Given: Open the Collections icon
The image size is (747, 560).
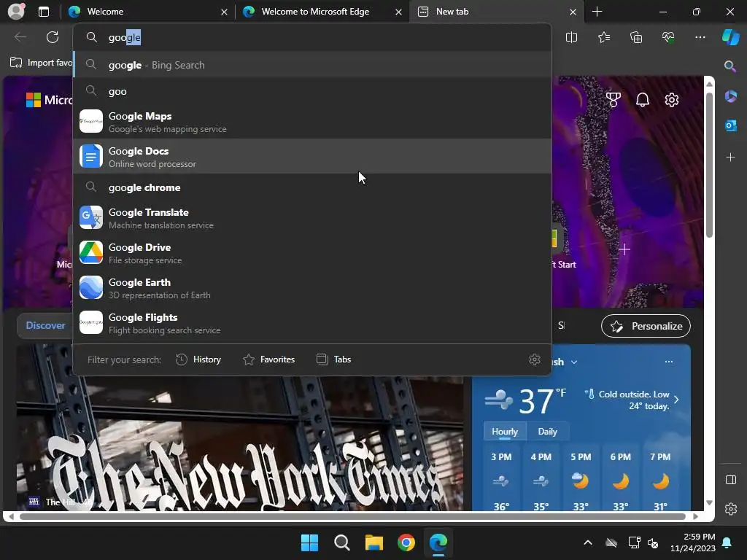Looking at the screenshot, I should 636,37.
